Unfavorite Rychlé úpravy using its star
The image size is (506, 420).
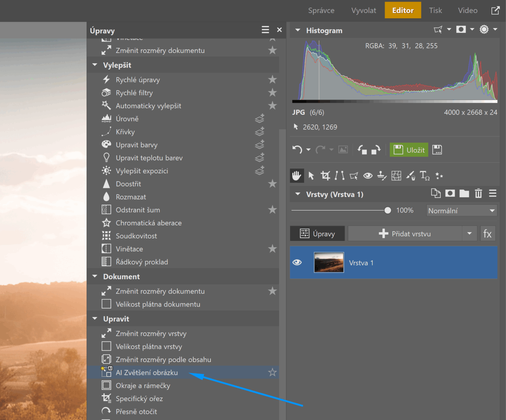272,80
